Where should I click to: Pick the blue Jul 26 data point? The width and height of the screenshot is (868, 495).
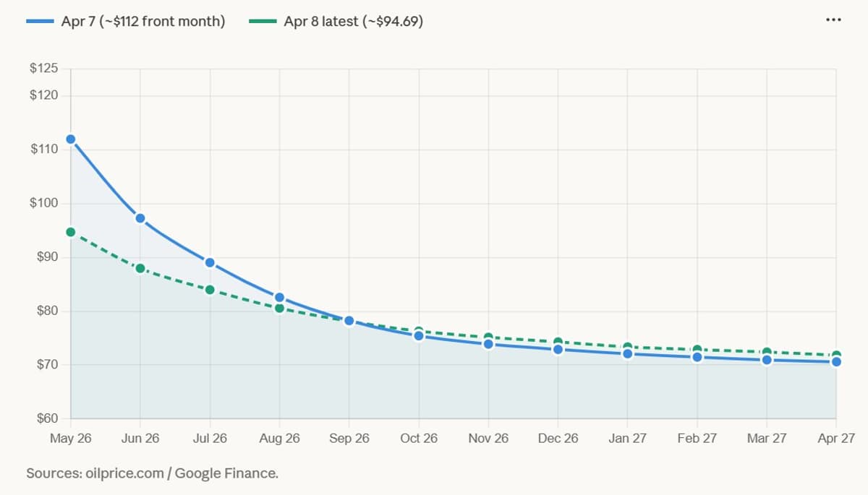point(210,262)
